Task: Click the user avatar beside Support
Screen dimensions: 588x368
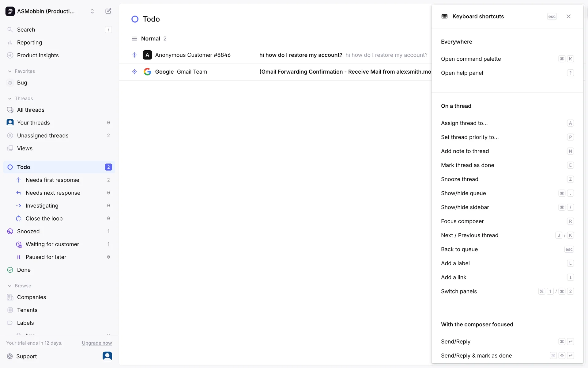Action: 107,356
